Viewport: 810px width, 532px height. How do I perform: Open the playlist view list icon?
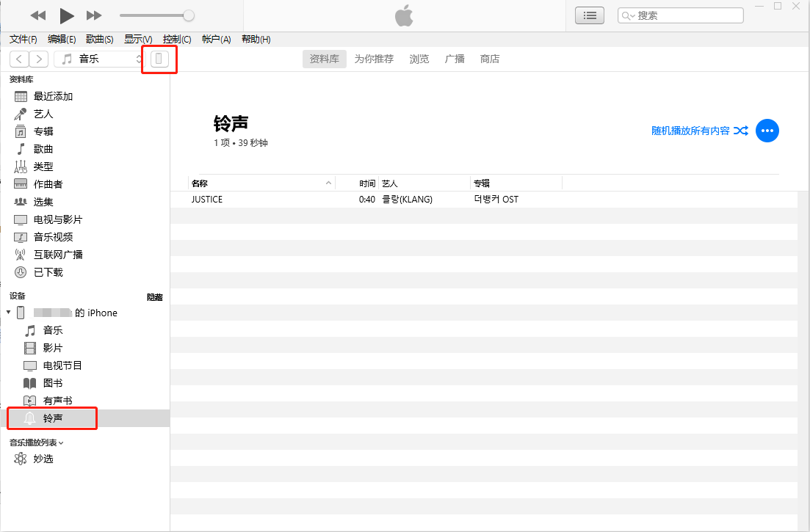(x=589, y=15)
